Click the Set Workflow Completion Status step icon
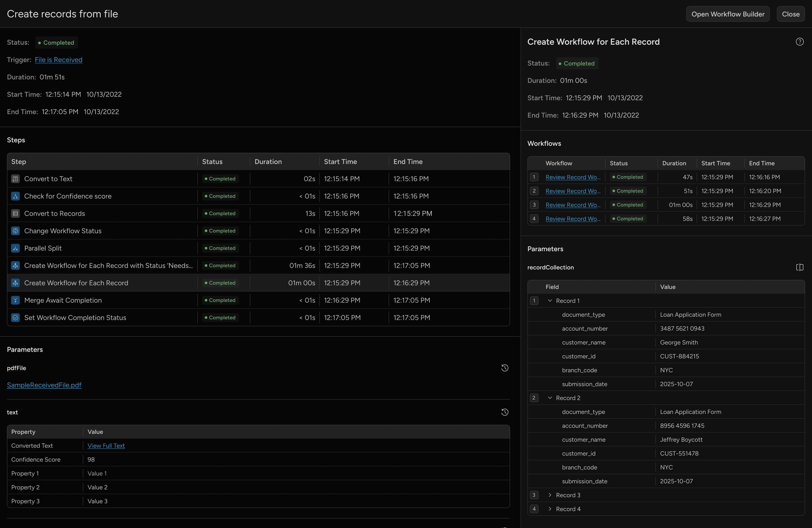This screenshot has width=812, height=528. 15,317
